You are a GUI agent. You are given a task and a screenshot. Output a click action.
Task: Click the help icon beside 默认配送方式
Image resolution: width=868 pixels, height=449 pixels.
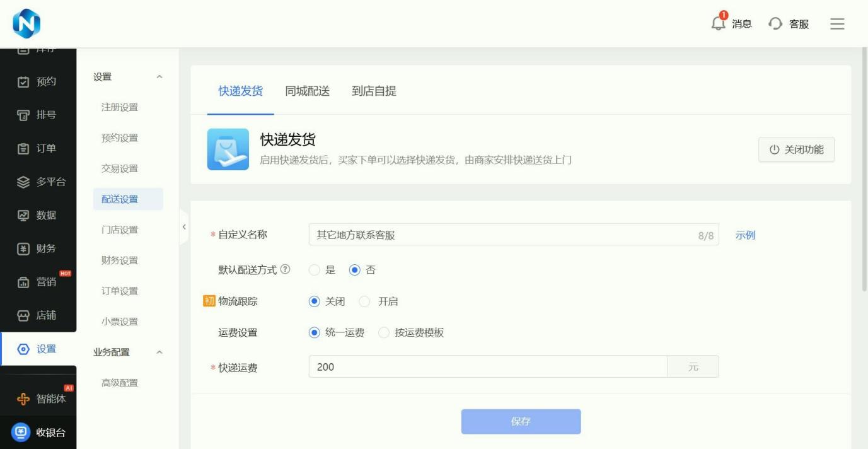point(286,269)
